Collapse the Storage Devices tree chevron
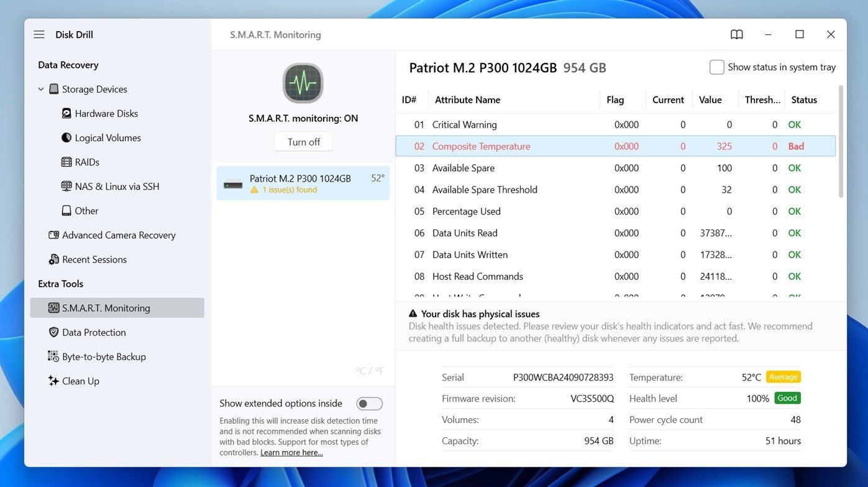The image size is (868, 487). [41, 89]
